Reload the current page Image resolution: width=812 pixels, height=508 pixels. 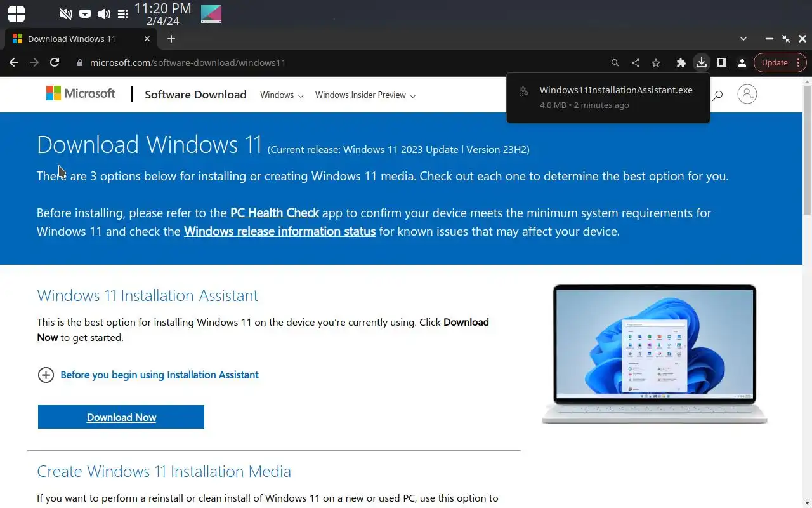(55, 62)
